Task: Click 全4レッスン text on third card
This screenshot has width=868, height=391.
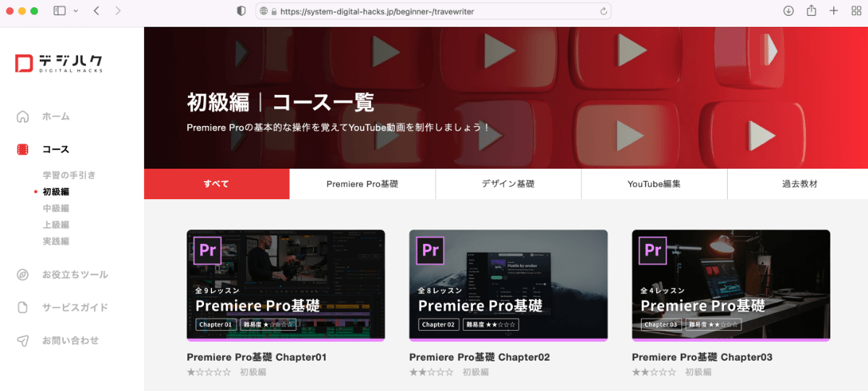Action: tap(662, 290)
